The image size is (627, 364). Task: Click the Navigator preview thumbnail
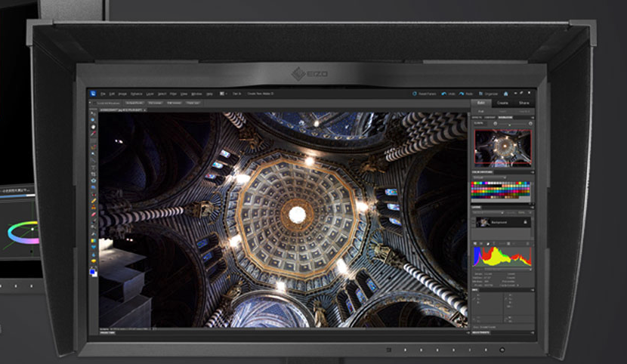pyautogui.click(x=502, y=147)
